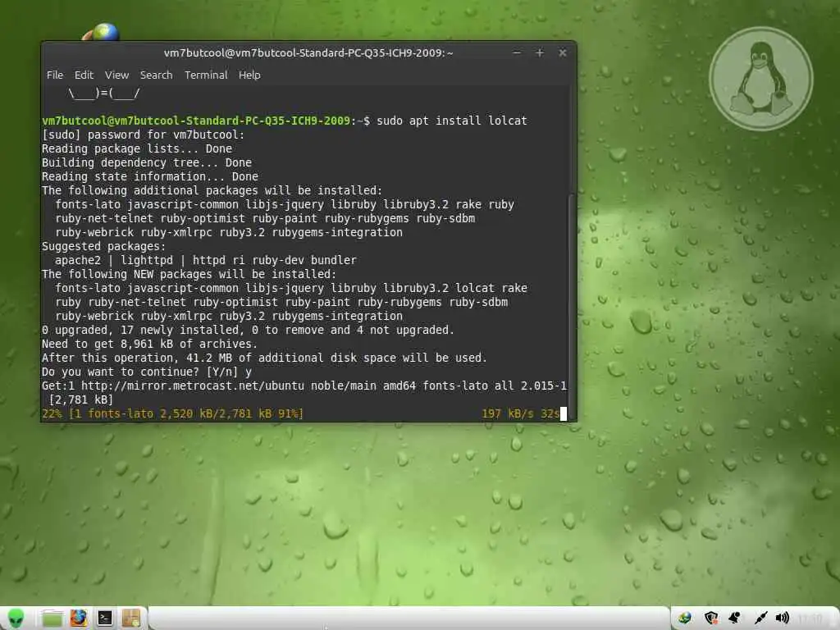Click the terminal vertical scrollbar

click(x=572, y=307)
